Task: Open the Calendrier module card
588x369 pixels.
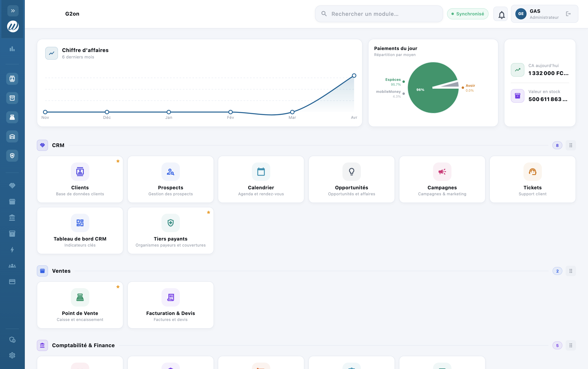Action: [261, 179]
